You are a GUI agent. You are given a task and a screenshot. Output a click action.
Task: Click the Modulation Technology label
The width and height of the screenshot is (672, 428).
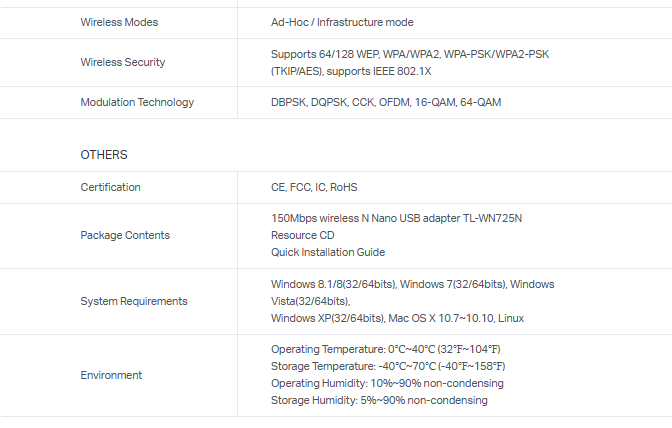pos(137,102)
